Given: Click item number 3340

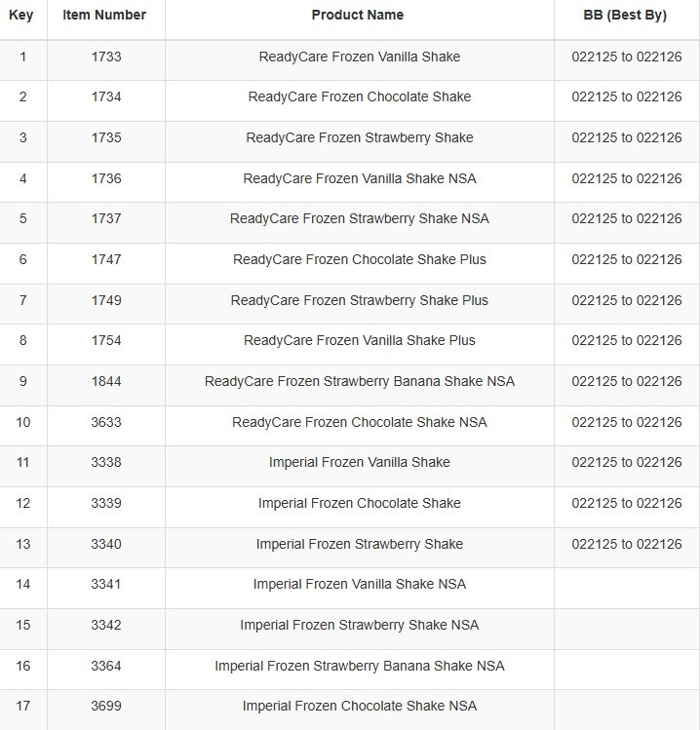Looking at the screenshot, I should 105,544.
